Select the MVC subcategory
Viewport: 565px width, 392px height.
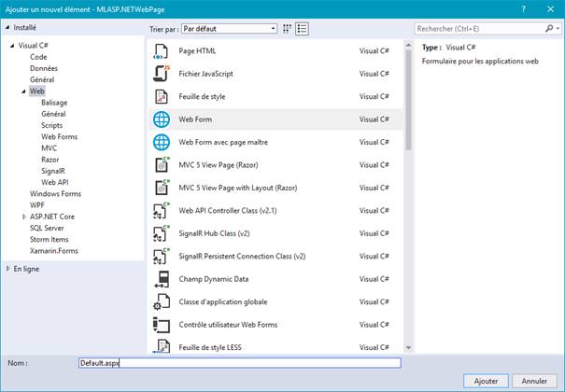[49, 148]
